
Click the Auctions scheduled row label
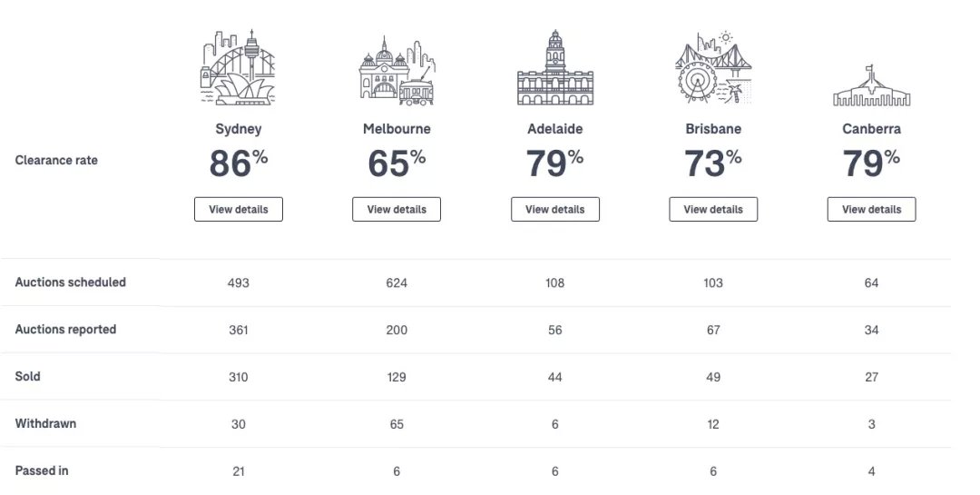coord(70,282)
